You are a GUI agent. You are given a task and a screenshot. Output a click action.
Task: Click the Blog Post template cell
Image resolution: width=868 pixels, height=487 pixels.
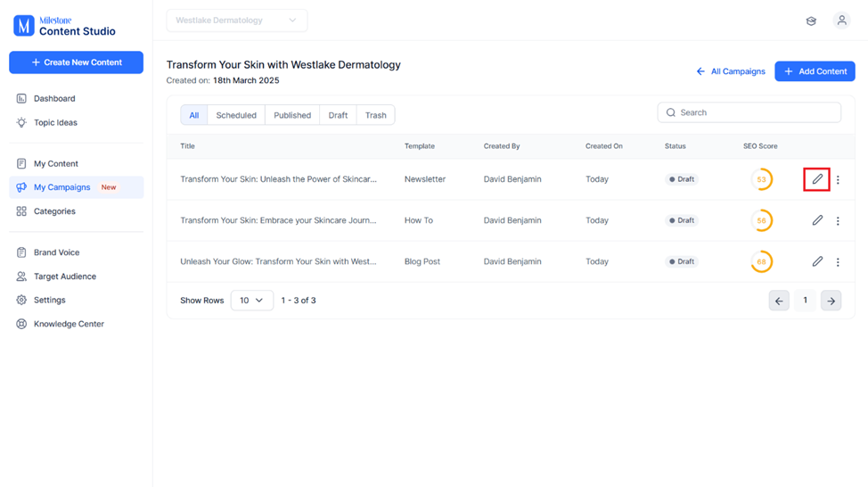[x=422, y=261]
